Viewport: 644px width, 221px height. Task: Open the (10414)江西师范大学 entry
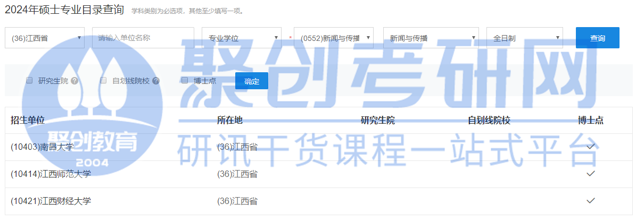(51, 174)
